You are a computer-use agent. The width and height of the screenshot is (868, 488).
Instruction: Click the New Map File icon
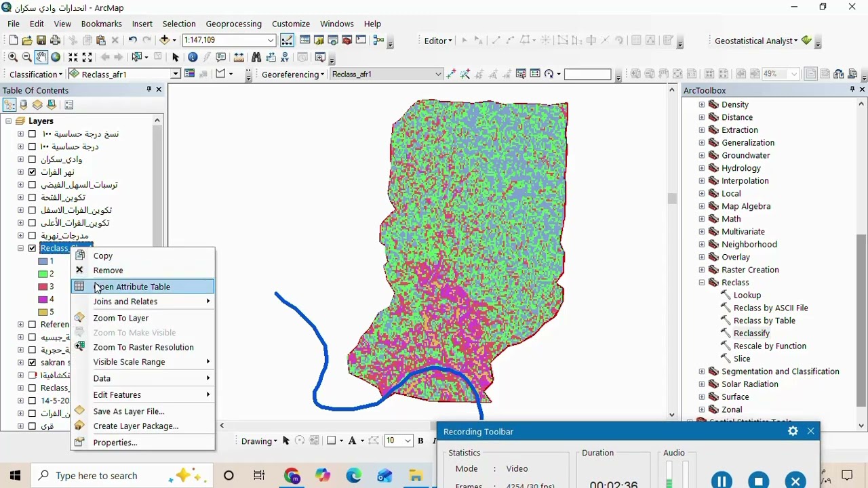[x=13, y=40]
